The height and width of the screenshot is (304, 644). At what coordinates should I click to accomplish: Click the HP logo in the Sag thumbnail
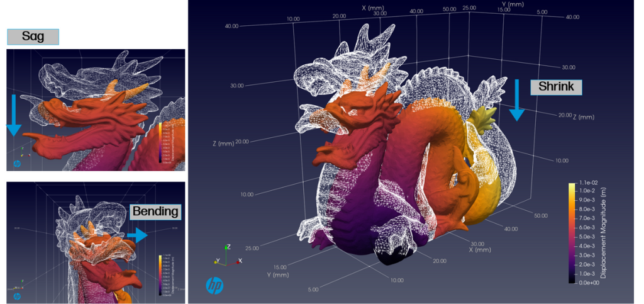tap(17, 164)
